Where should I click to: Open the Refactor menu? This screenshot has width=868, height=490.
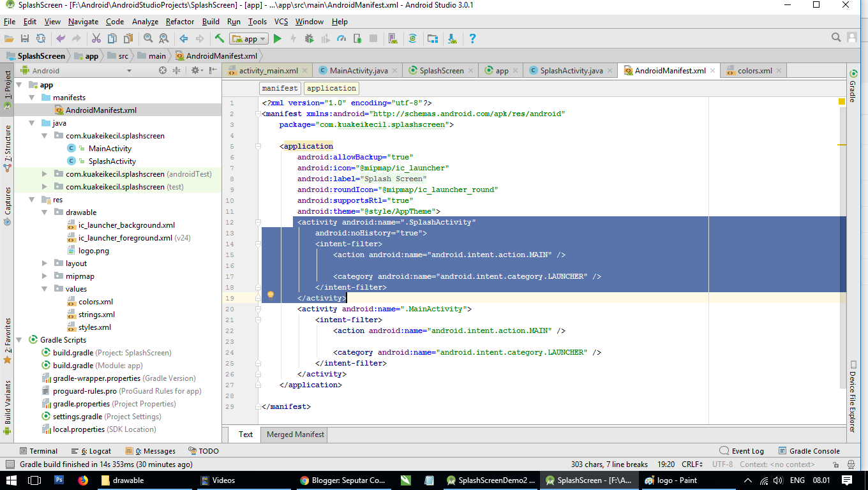click(x=179, y=21)
